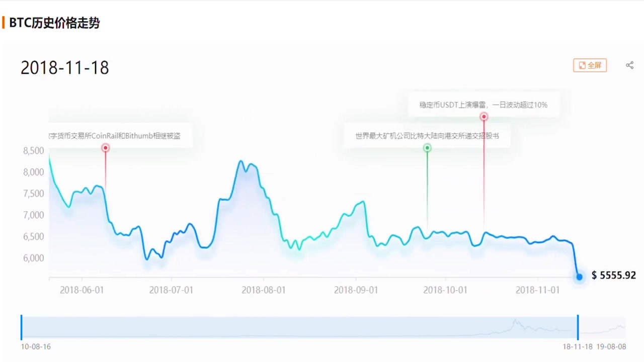
Task: Click the 世界最大矿机公司比特大陆 tooltip text
Action: click(427, 136)
